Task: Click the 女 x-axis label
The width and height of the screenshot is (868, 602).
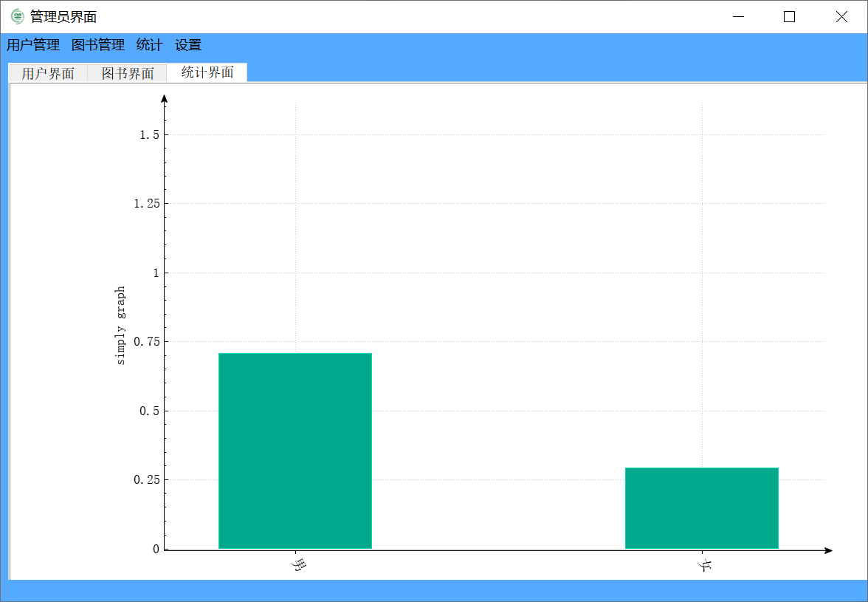Action: point(705,565)
